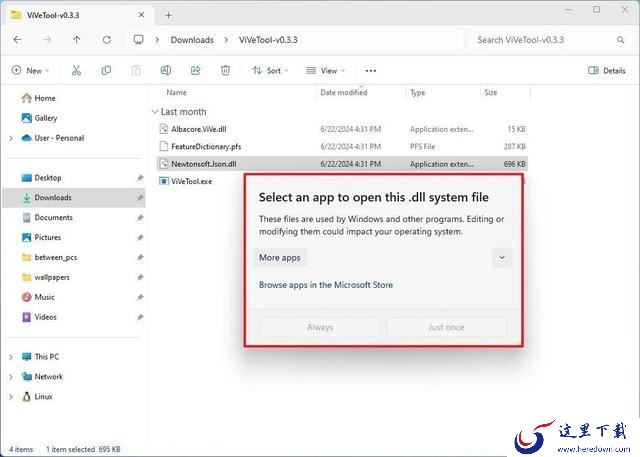The width and height of the screenshot is (640, 457).
Task: Open Gallery in navigation pane
Action: tap(39, 118)
